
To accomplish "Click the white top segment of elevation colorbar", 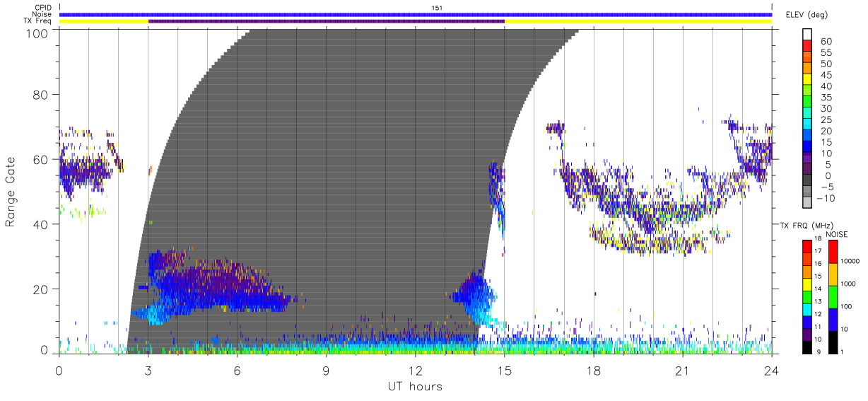I will click(x=809, y=35).
